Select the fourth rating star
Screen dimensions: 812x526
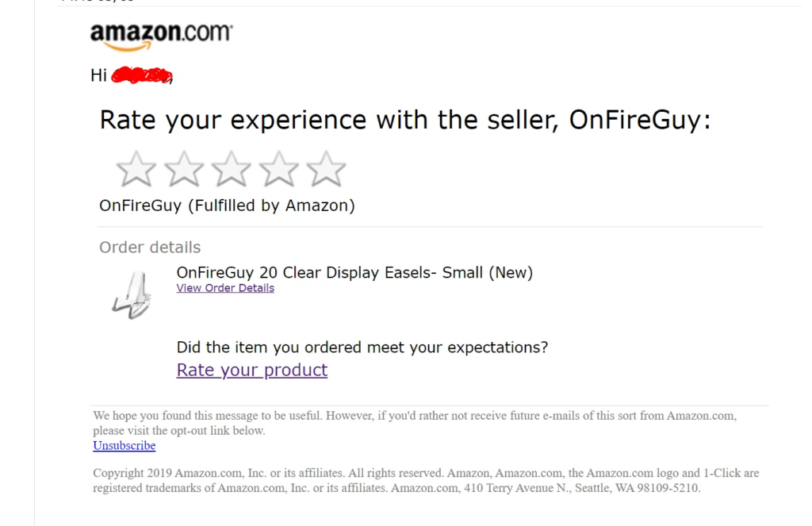click(278, 168)
